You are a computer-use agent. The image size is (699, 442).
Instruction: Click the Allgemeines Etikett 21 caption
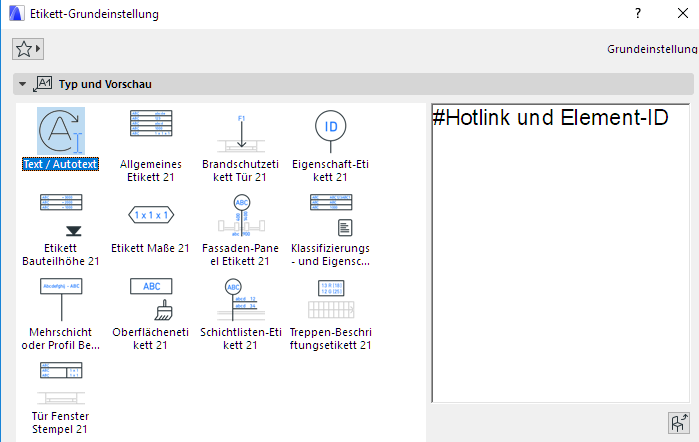[x=151, y=171]
